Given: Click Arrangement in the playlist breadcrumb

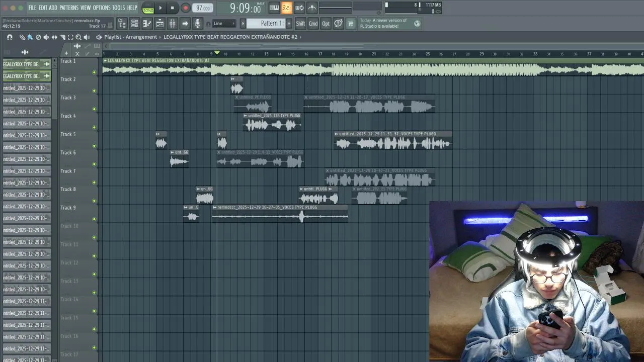Looking at the screenshot, I should click(141, 37).
